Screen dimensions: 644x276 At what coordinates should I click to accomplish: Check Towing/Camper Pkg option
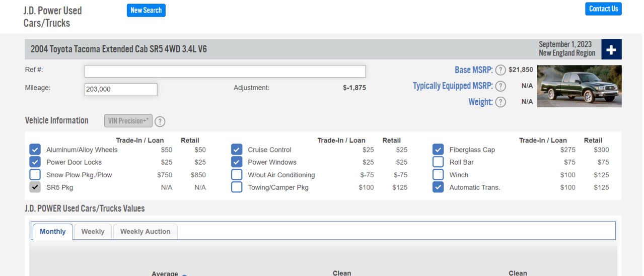tap(237, 187)
